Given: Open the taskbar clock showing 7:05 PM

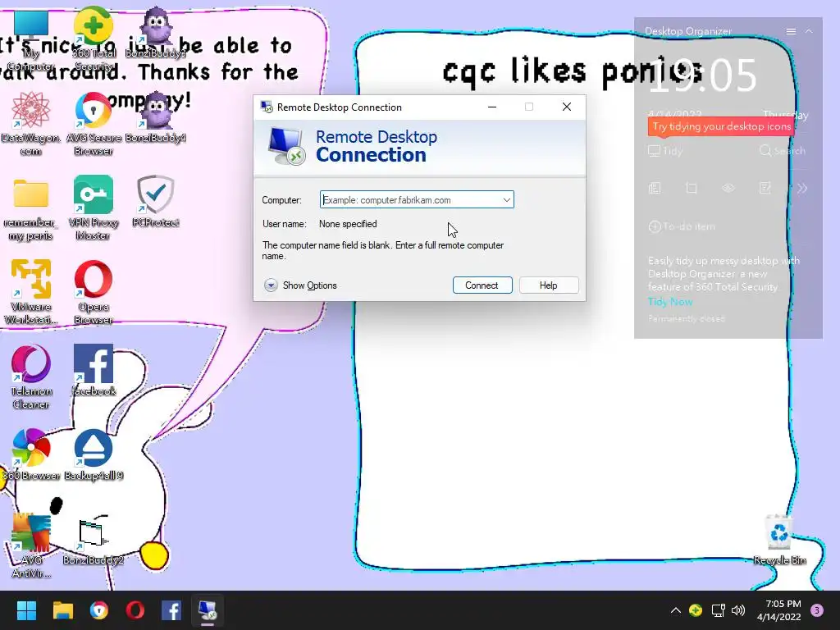Looking at the screenshot, I should click(x=779, y=610).
